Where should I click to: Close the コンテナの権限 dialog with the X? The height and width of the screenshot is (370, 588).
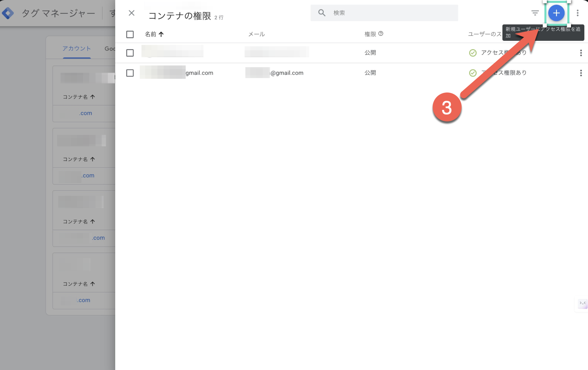[131, 13]
